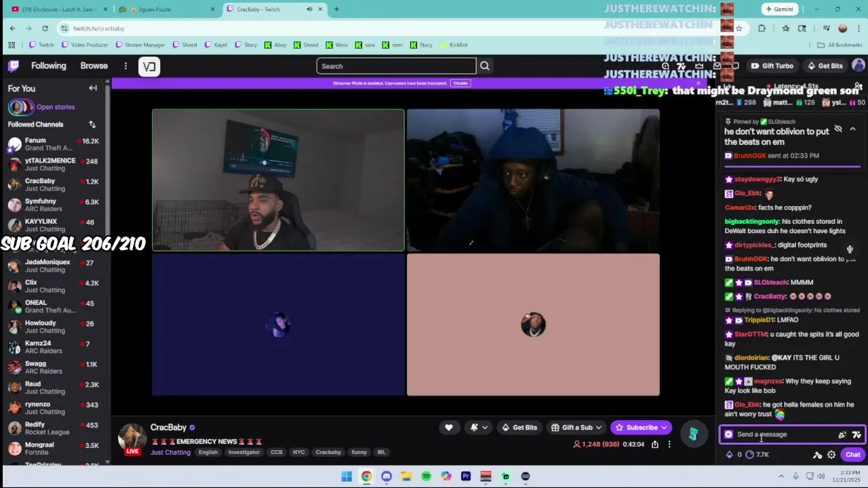The width and height of the screenshot is (868, 488).
Task: Expand Subscribe dropdown
Action: [x=664, y=428]
